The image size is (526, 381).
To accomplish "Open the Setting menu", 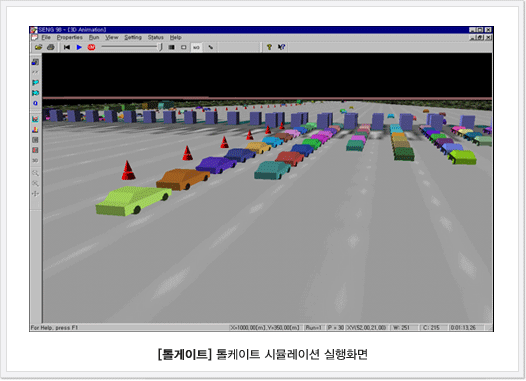I will (133, 38).
